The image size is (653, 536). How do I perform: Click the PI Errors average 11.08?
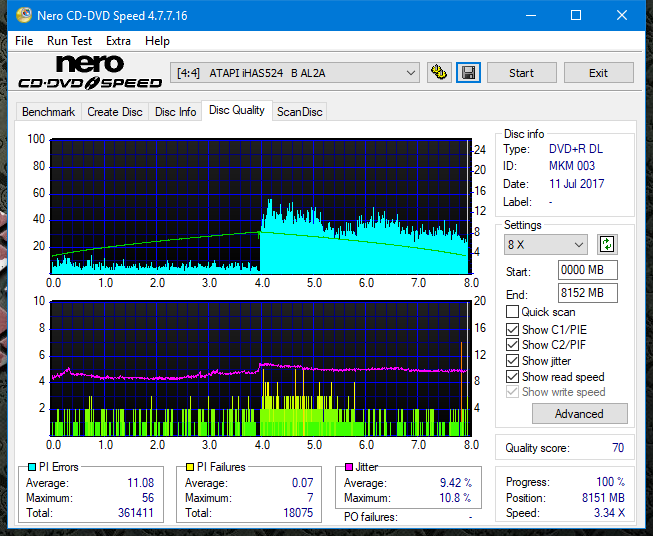click(140, 483)
